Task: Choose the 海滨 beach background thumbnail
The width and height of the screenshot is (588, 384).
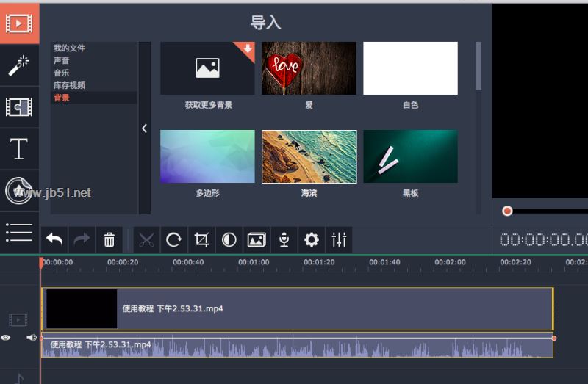Action: [x=309, y=156]
